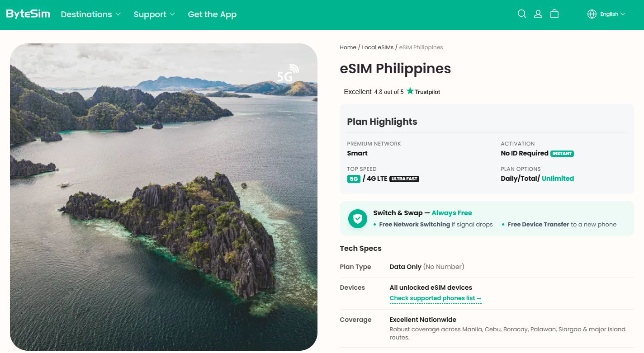Click the Excellent 4.8 out of 5 rating
The height and width of the screenshot is (353, 644).
point(374,92)
